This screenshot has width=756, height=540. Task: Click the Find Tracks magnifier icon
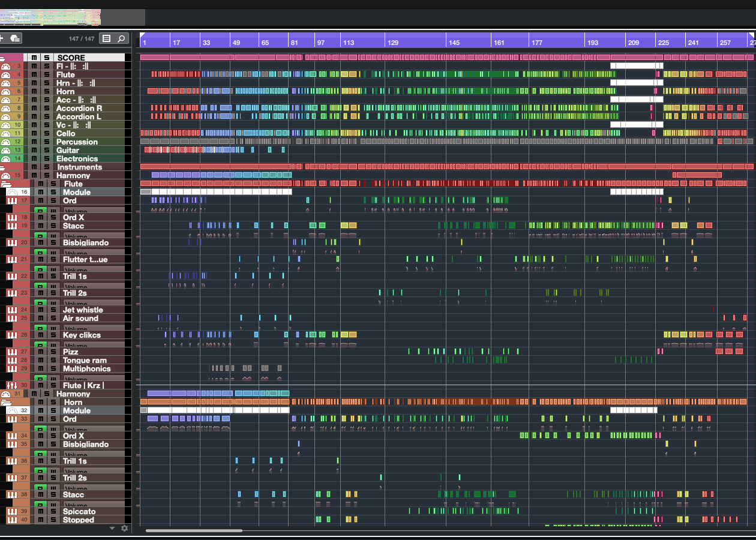click(x=121, y=38)
